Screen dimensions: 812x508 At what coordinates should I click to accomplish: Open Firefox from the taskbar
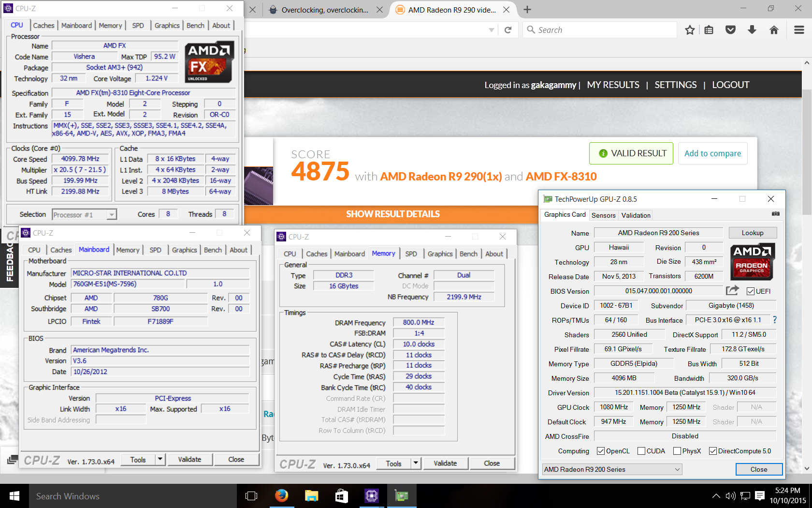tap(281, 496)
